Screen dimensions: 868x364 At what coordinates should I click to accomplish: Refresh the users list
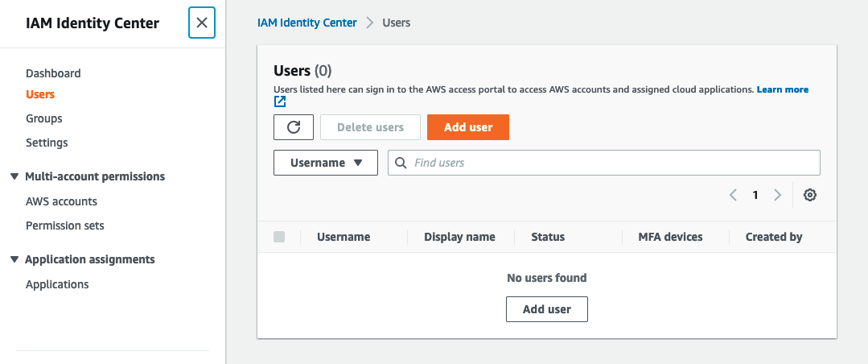pos(294,127)
